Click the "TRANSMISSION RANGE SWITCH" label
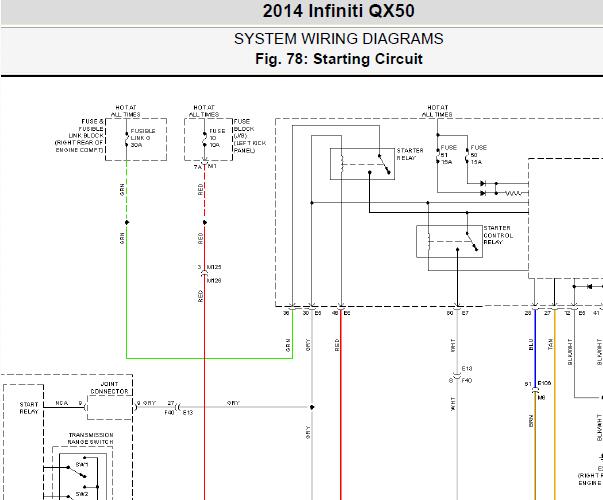603x500 pixels. pos(91,438)
